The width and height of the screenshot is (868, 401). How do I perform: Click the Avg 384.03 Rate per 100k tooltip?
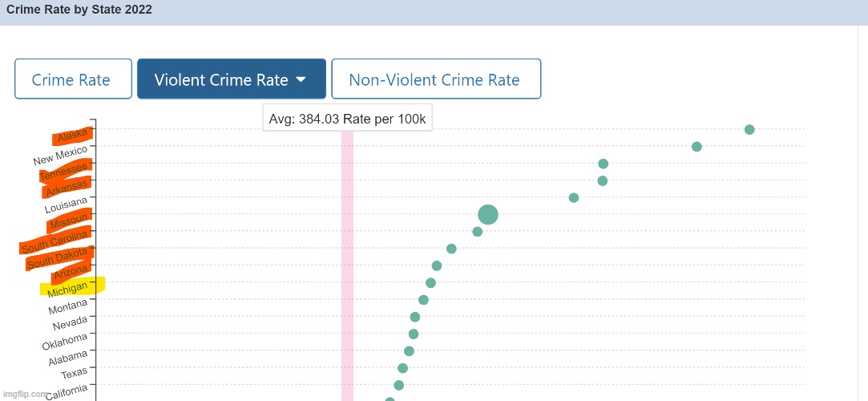347,119
